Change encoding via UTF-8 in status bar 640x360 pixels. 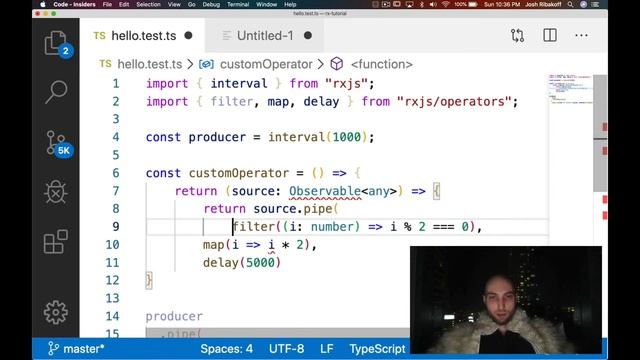pyautogui.click(x=286, y=349)
